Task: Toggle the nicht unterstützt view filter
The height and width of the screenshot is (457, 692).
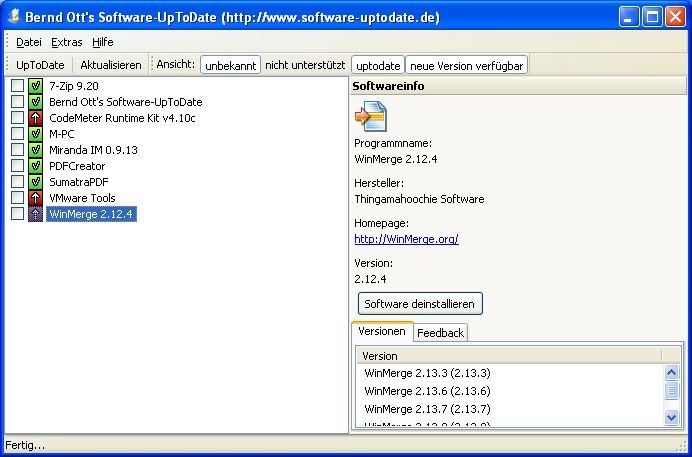Action: coord(305,65)
